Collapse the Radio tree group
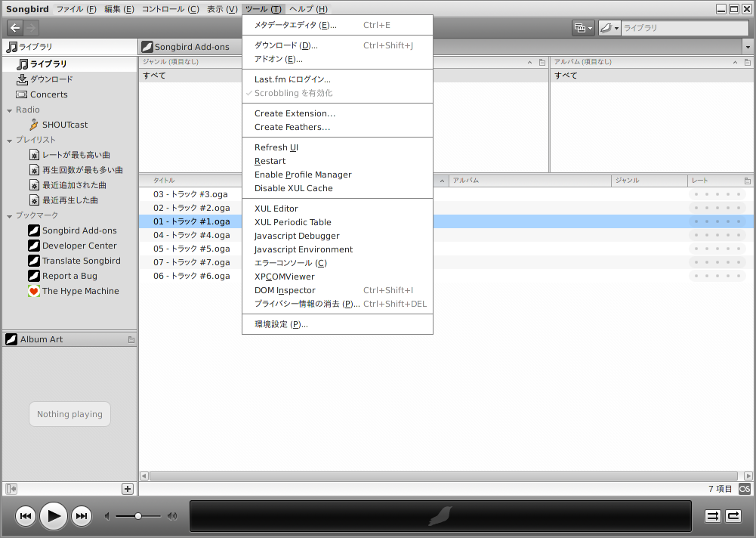Viewport: 756px width, 538px height. 10,110
